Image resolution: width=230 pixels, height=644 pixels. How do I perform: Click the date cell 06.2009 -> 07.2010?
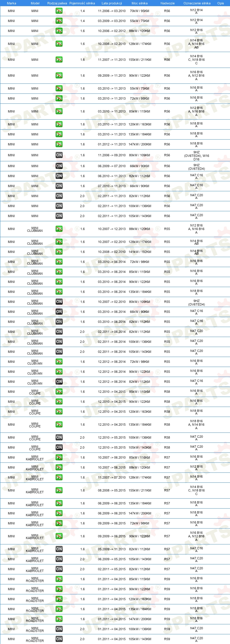pos(112,166)
